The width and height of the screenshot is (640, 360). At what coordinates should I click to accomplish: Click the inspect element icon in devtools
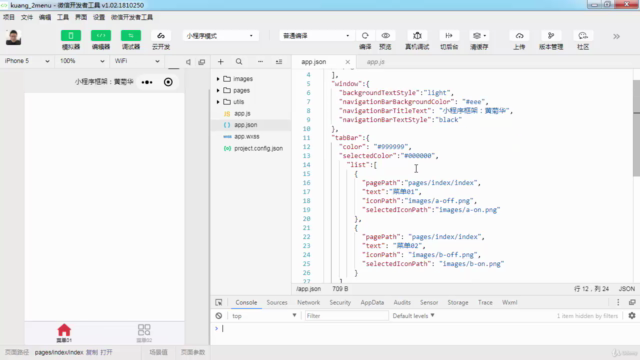click(x=219, y=302)
